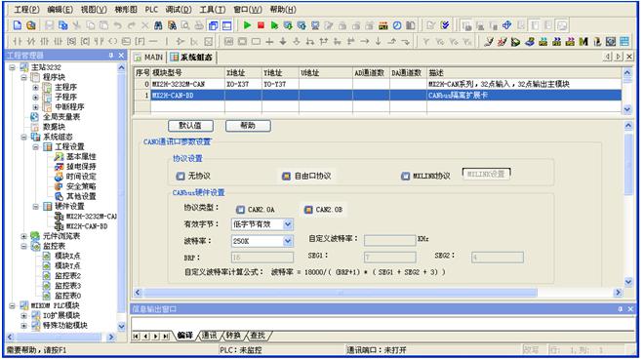Open the 视图(V) menu
Screen dimensions: 644x360
pyautogui.click(x=94, y=9)
